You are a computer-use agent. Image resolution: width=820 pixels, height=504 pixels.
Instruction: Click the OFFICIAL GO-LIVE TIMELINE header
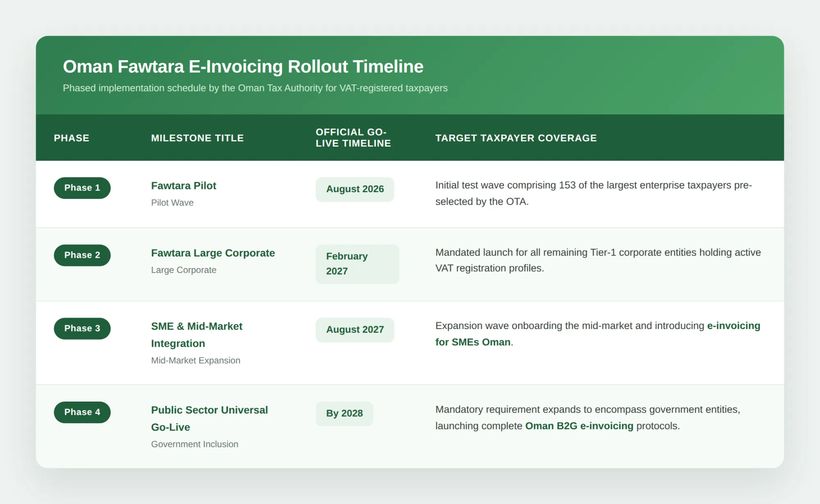point(353,138)
